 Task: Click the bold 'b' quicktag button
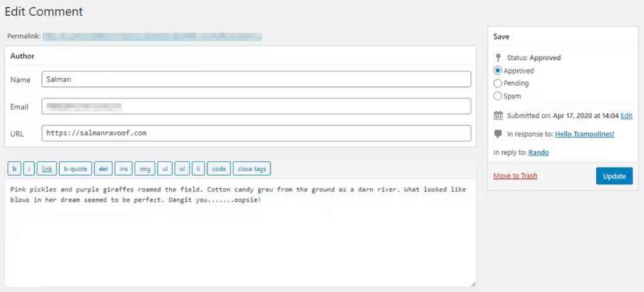coord(15,169)
